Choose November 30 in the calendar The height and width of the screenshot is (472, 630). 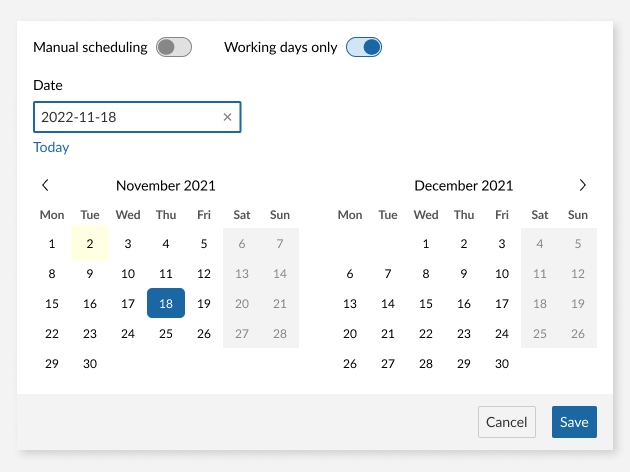tap(90, 364)
